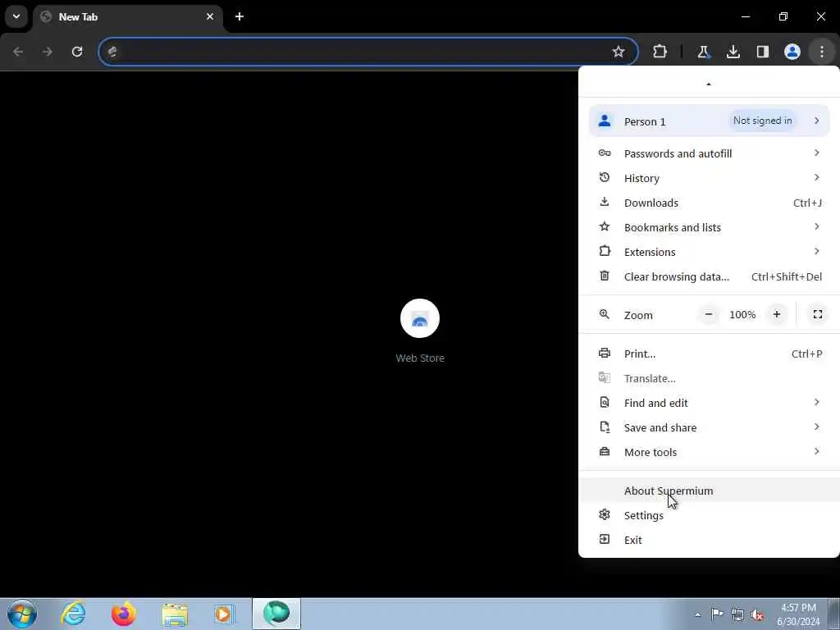The width and height of the screenshot is (840, 630).
Task: Click the gear icon beside Settings
Action: click(x=605, y=515)
